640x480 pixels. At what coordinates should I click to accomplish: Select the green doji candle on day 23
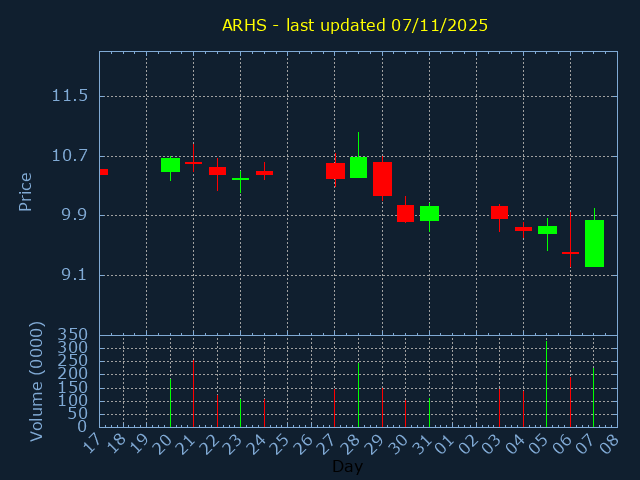(x=240, y=179)
